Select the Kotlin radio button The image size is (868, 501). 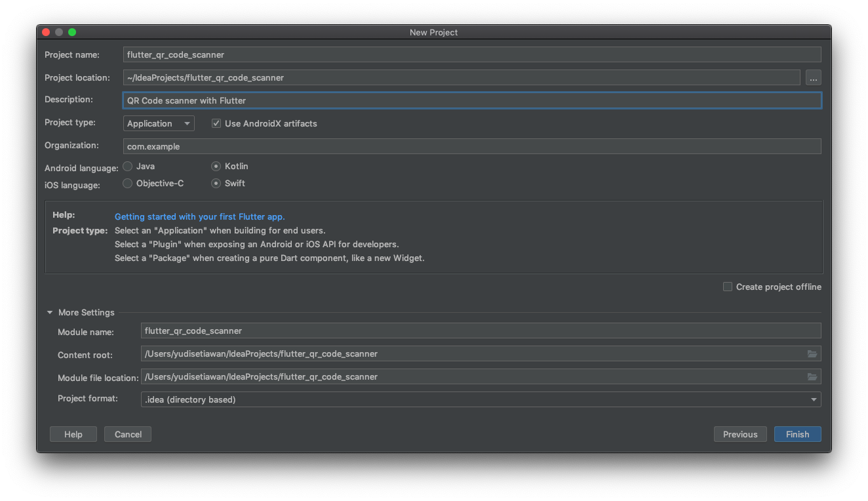(x=216, y=166)
